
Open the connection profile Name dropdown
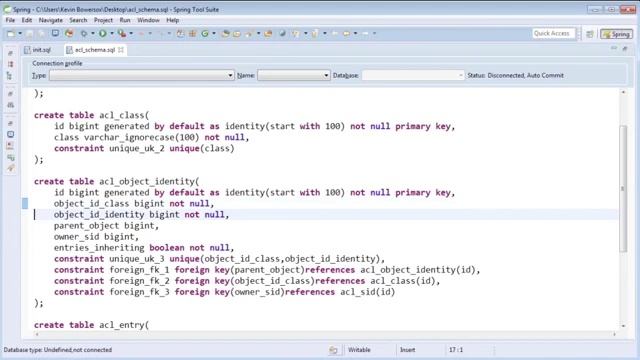tap(293, 76)
